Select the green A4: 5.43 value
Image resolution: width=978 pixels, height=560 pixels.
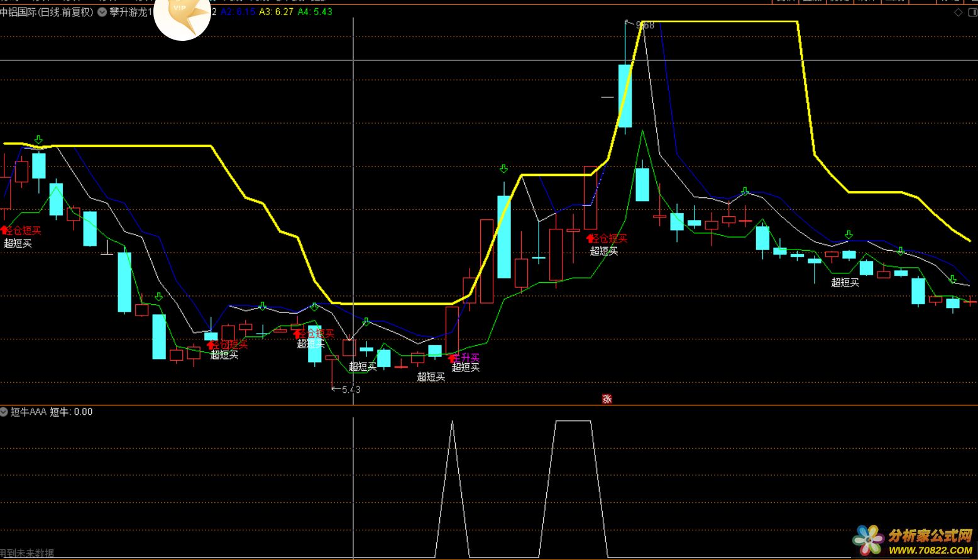pos(315,12)
